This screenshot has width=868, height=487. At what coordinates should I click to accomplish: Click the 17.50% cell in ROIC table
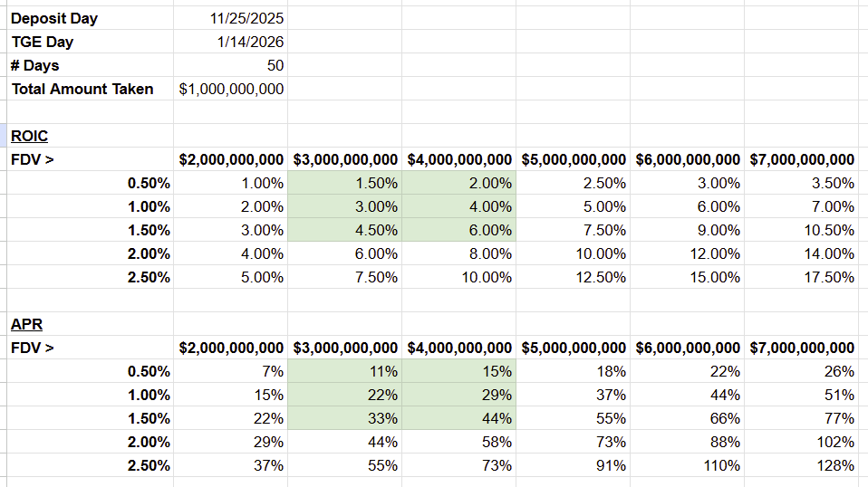(x=833, y=277)
